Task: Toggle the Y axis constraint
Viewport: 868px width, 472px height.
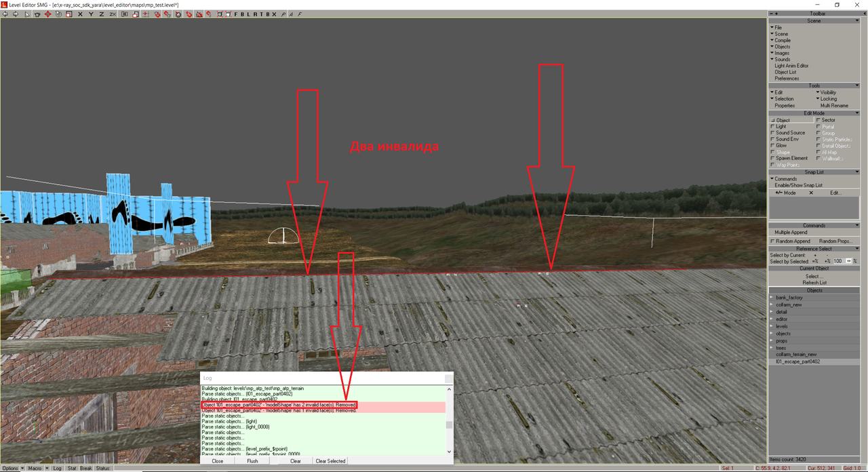Action: coord(91,14)
